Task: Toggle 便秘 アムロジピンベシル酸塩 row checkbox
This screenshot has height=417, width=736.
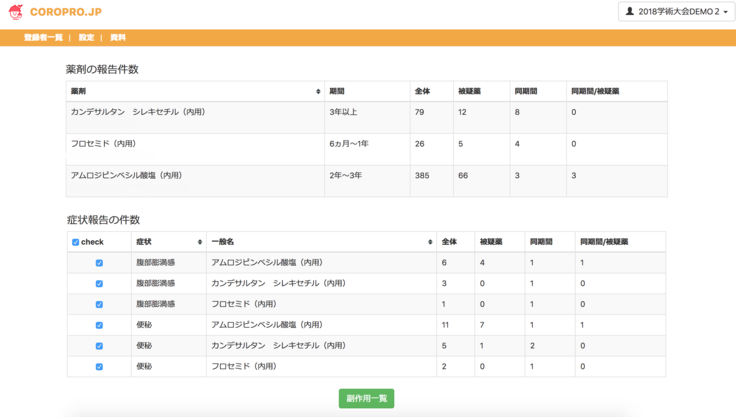Action: [99, 325]
